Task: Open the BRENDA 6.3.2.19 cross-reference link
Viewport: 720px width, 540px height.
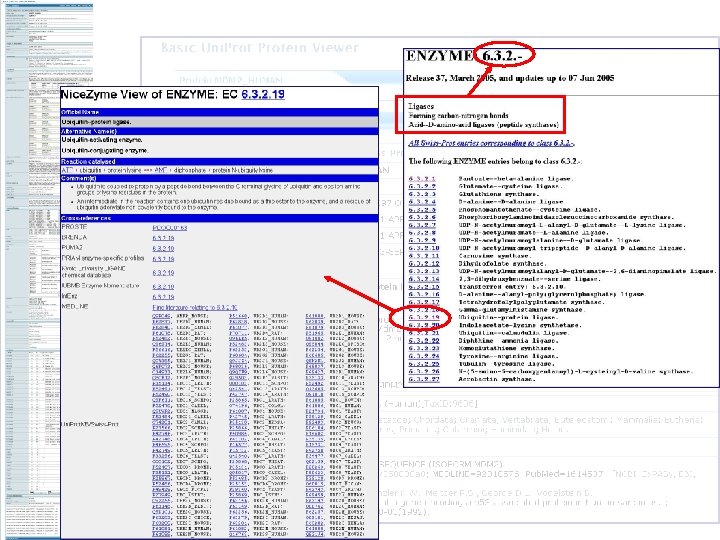Action: coord(163,238)
